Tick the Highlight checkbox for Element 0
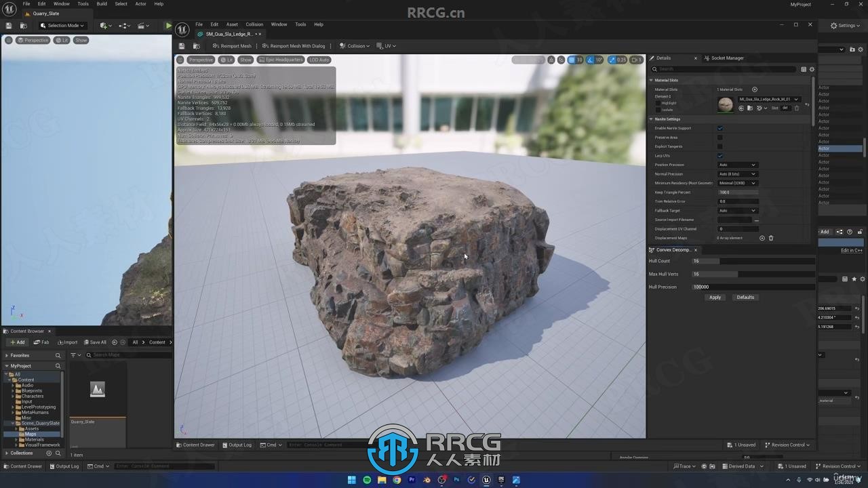868x488 pixels. pos(658,103)
